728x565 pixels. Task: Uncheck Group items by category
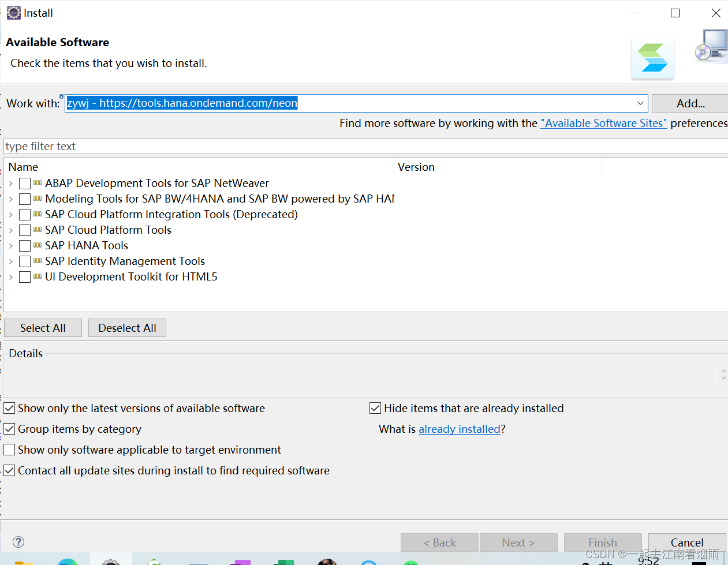(x=9, y=429)
